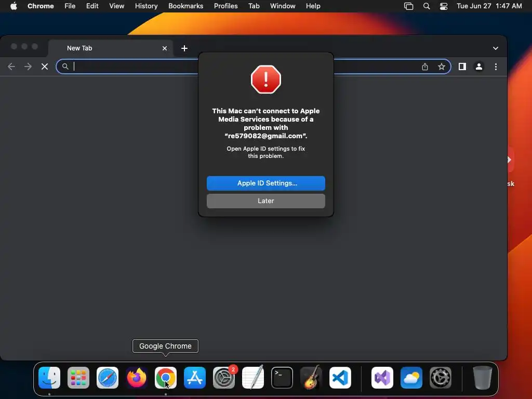Go back with Chrome's back arrow
Viewport: 532px width, 399px height.
[11, 66]
